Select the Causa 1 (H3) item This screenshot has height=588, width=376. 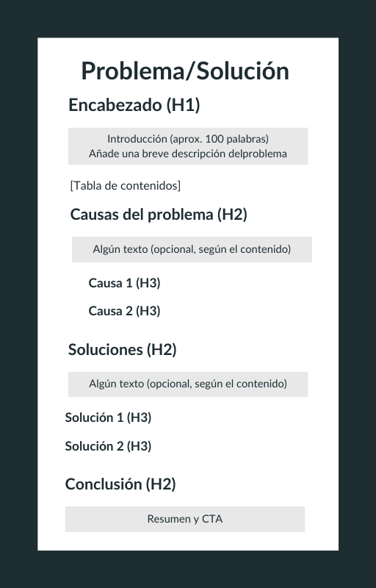coord(124,283)
